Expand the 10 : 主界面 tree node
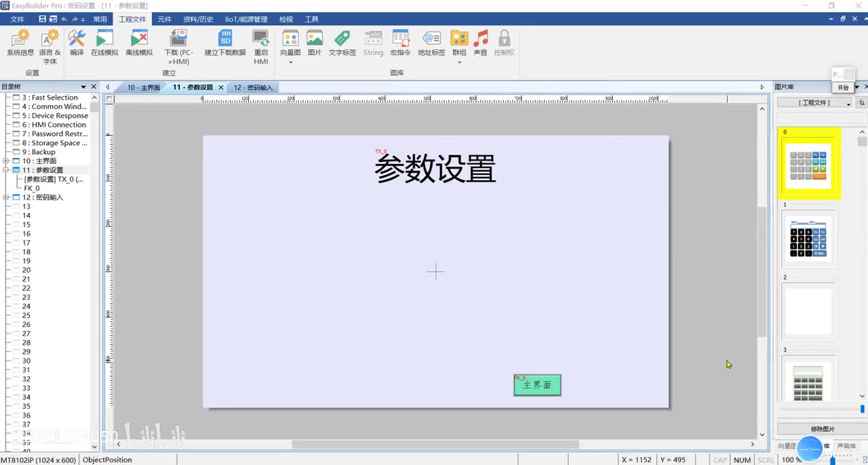Image resolution: width=868 pixels, height=465 pixels. click(6, 161)
